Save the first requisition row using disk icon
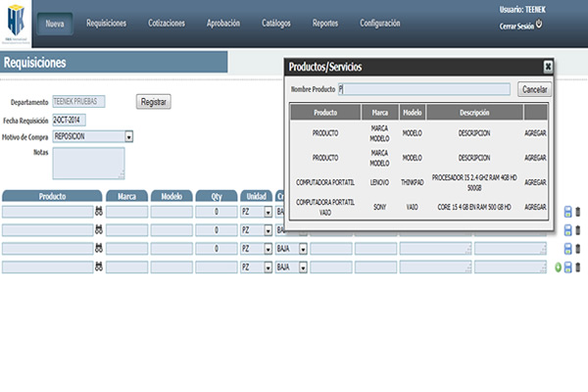The image size is (588, 392). point(568,212)
